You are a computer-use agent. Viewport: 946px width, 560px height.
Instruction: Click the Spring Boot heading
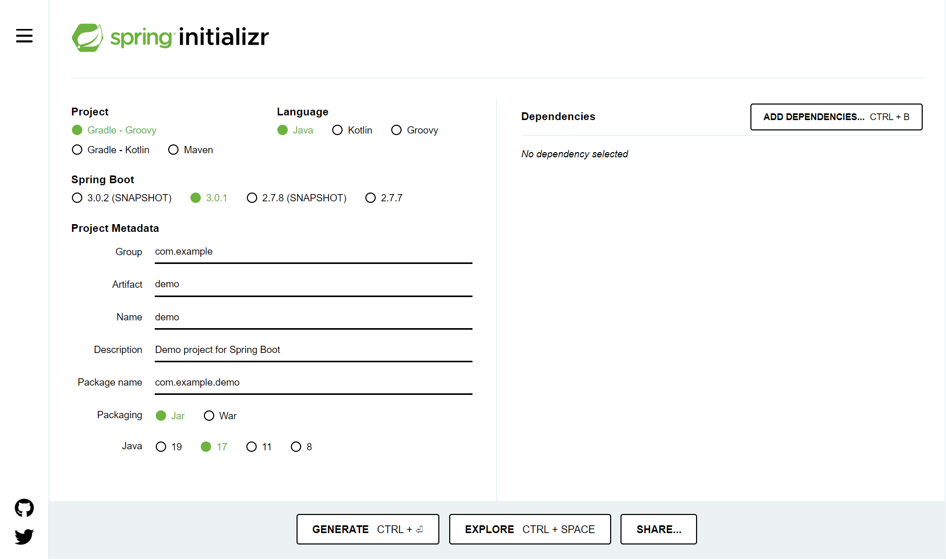coord(102,180)
